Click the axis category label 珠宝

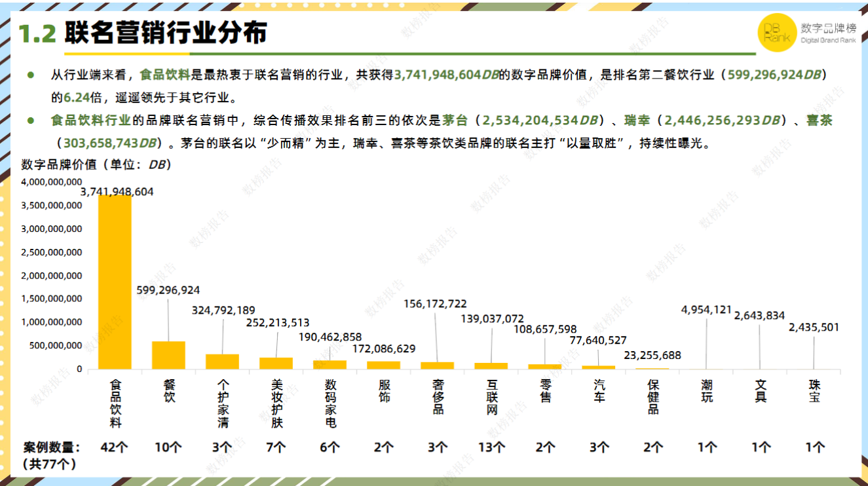[x=814, y=391]
